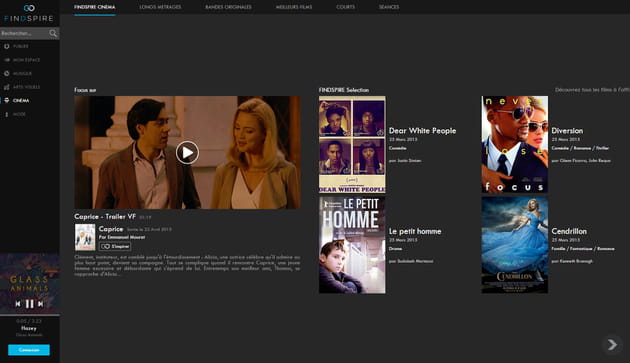Switch to the Longs Métrages tab
Viewport: 630px width, 363px height.
(x=160, y=7)
